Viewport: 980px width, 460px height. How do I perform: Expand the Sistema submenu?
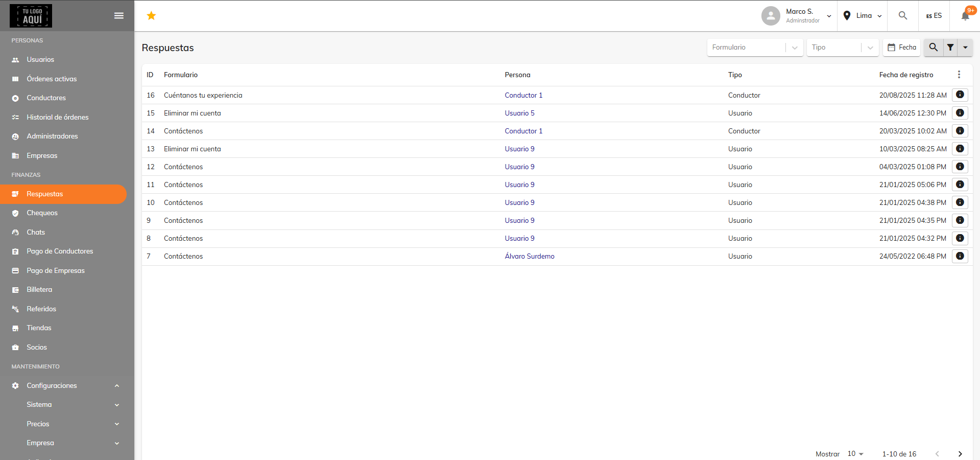coord(67,405)
